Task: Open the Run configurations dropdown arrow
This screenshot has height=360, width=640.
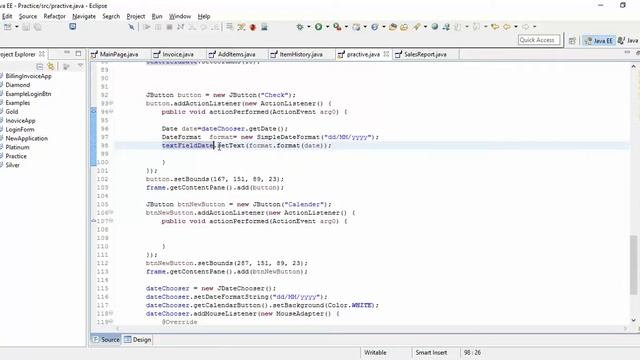Action: [327, 27]
